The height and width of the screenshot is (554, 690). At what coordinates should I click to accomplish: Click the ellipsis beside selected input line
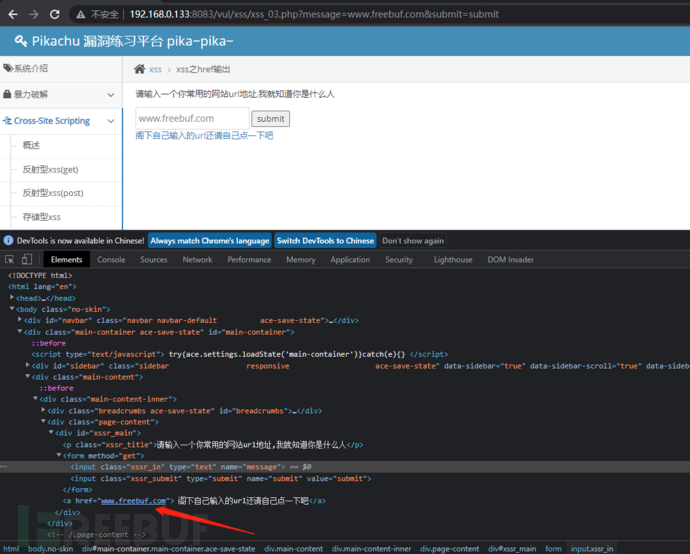coord(4,467)
